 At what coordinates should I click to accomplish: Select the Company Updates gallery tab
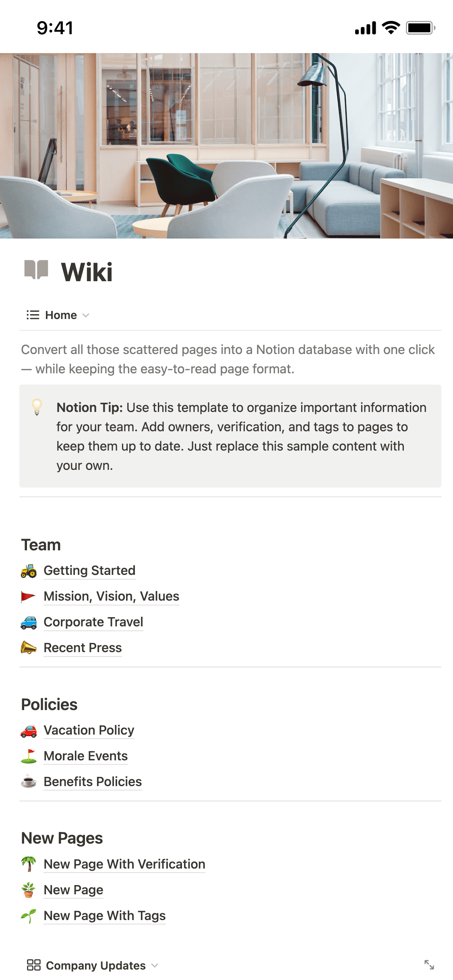95,965
